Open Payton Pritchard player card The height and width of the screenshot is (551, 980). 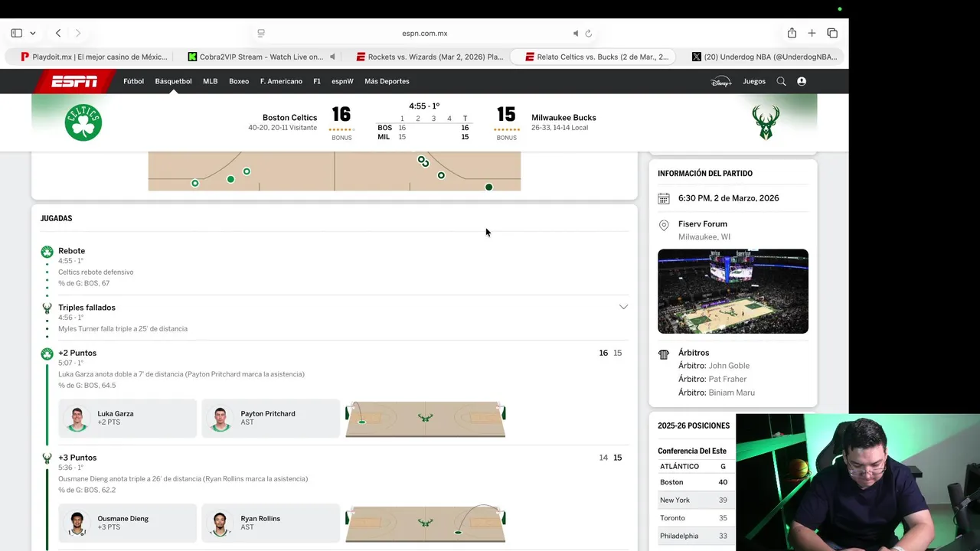[x=270, y=419]
